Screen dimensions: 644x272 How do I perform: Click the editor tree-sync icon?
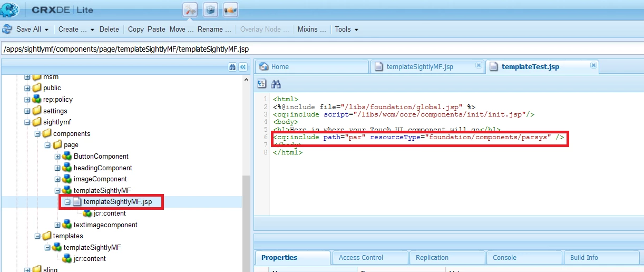tap(262, 84)
